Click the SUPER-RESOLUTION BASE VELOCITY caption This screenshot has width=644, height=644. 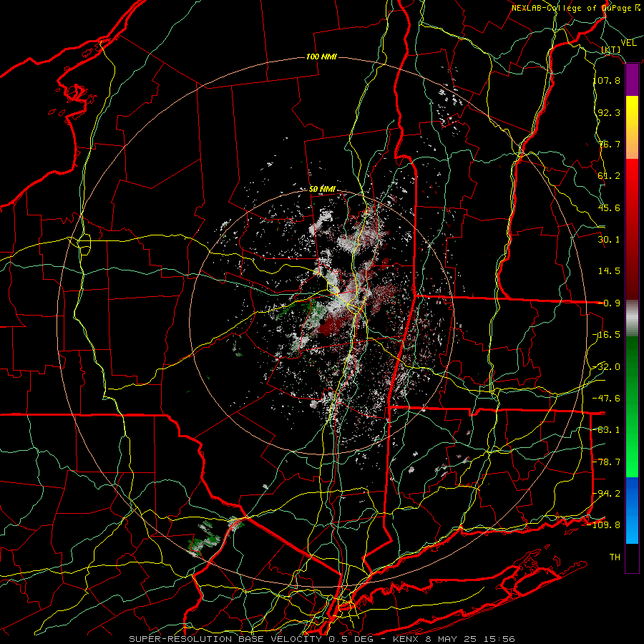225,639
